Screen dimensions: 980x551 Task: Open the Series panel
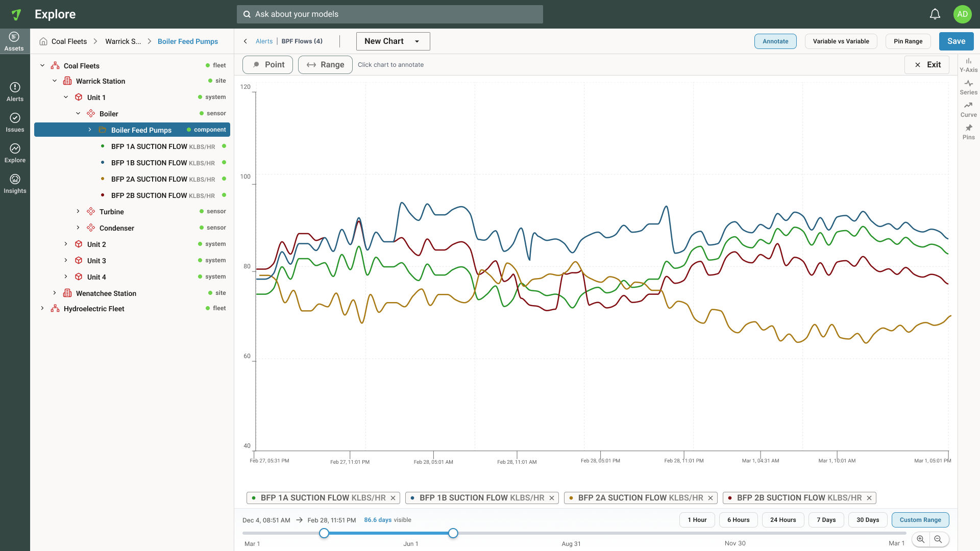(968, 87)
